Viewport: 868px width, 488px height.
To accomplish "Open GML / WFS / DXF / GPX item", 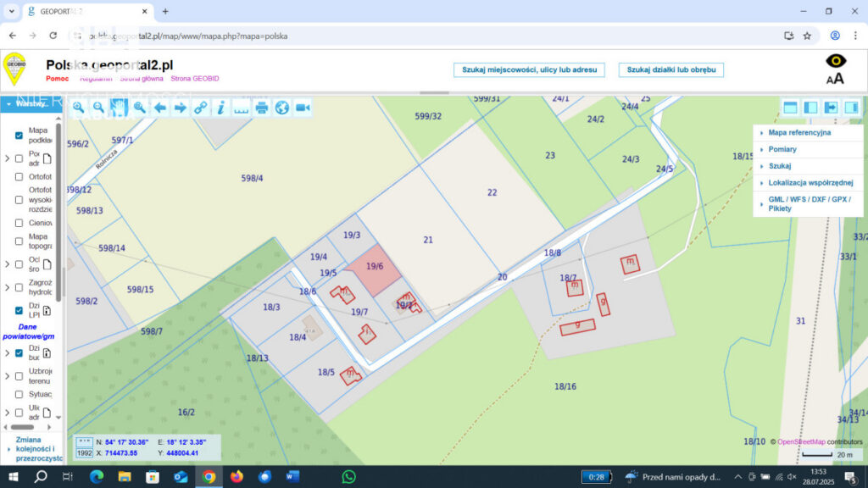I will (808, 203).
